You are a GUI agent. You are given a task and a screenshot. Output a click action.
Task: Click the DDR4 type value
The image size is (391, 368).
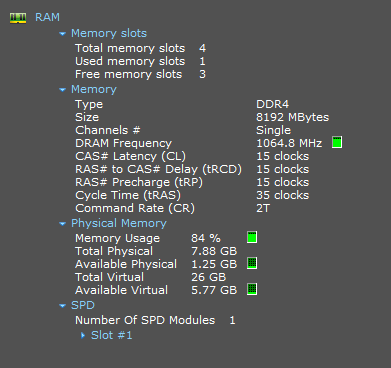click(272, 104)
